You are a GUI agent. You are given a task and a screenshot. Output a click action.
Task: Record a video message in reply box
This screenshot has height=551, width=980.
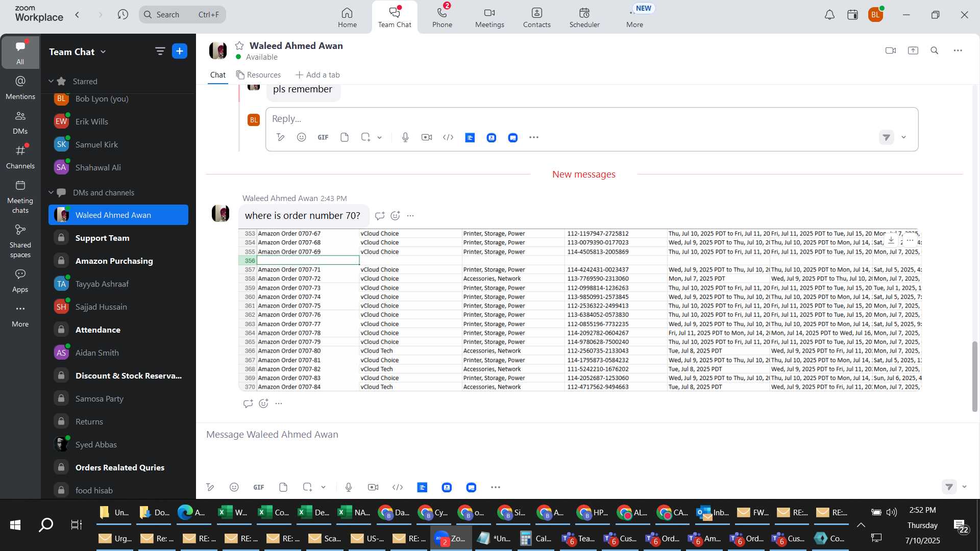(x=427, y=137)
